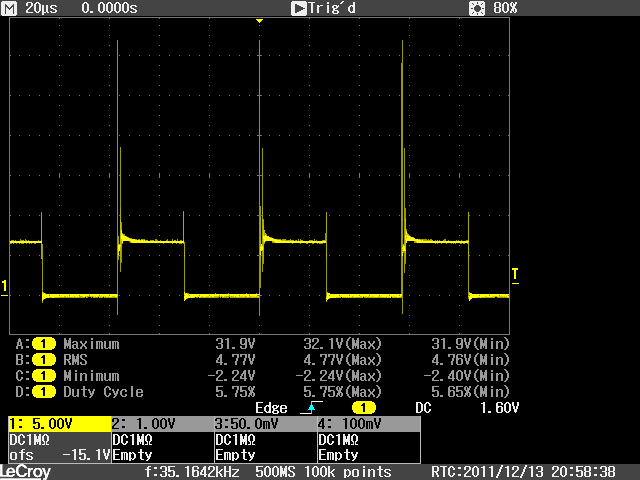Click the -2.40V(Min) statistic
This screenshot has width=640, height=480.
pos(467,376)
